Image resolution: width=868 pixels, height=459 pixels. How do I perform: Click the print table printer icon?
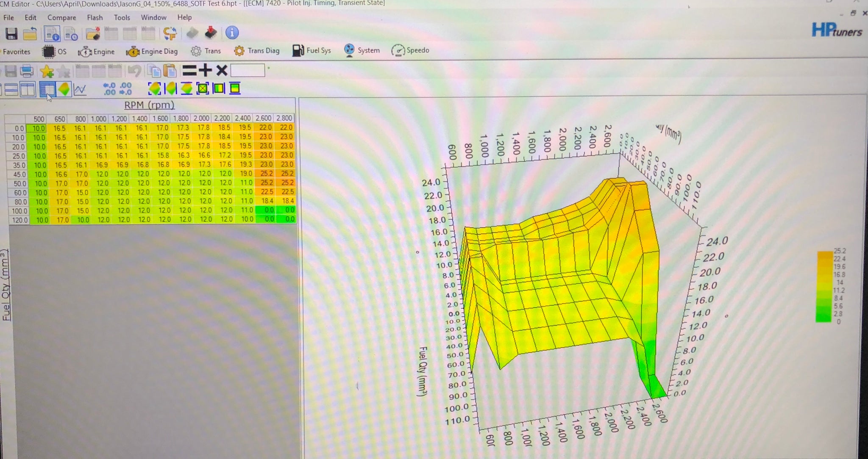[x=27, y=71]
